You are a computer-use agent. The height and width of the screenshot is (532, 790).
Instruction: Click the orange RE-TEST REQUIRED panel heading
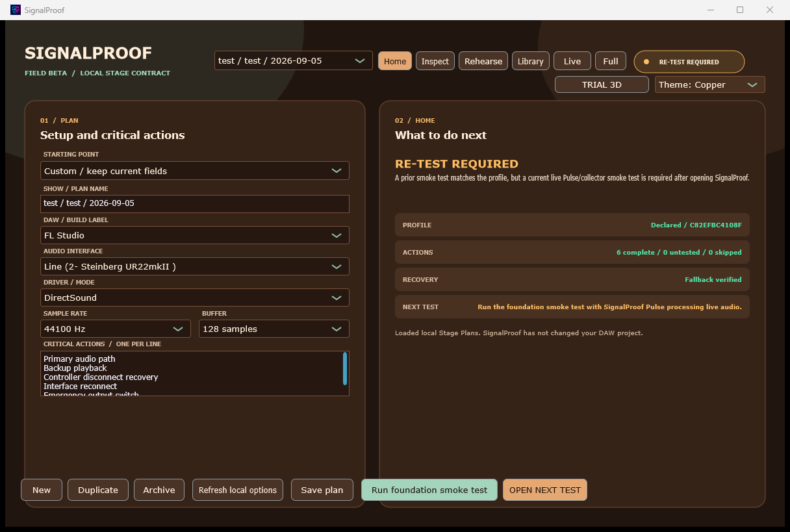click(457, 164)
